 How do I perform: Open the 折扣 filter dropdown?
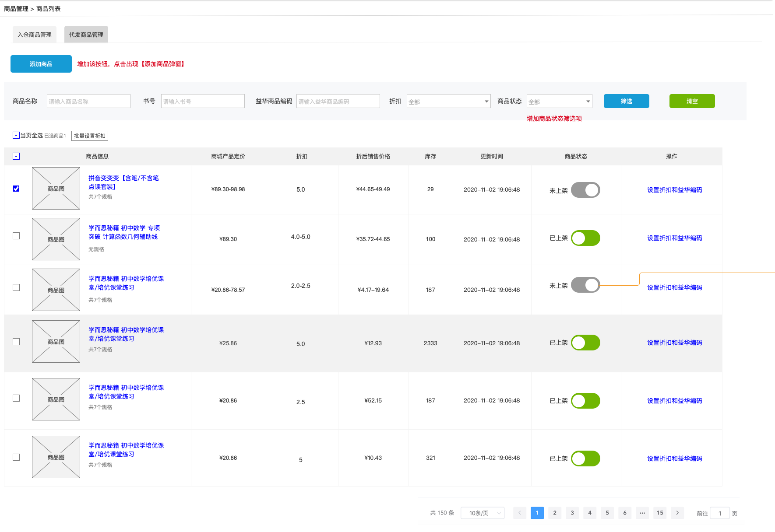(x=449, y=101)
